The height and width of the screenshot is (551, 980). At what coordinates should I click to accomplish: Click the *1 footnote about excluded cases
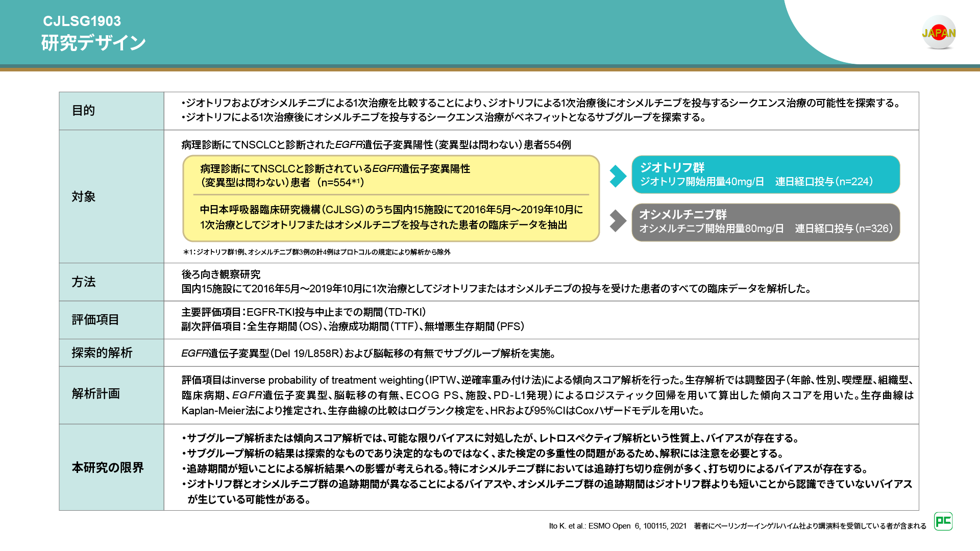coord(316,252)
